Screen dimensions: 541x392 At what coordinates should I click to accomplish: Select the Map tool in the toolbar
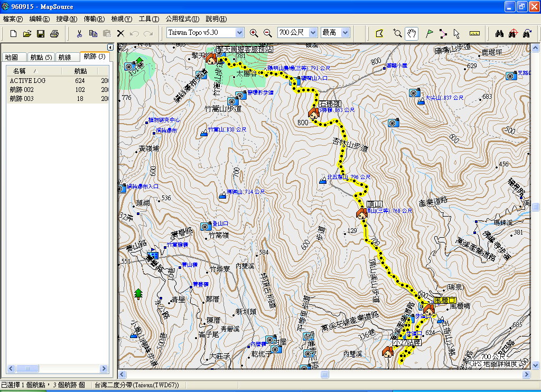coord(379,33)
